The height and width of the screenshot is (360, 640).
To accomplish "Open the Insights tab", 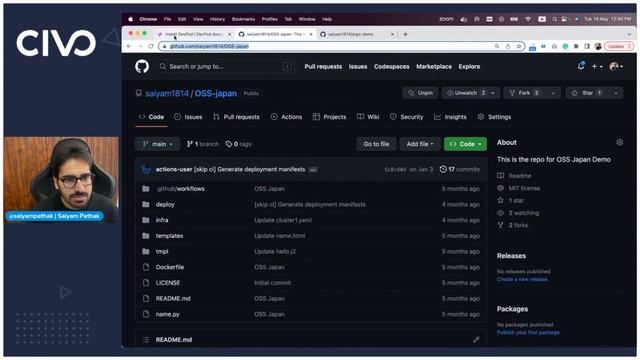I will click(x=450, y=117).
